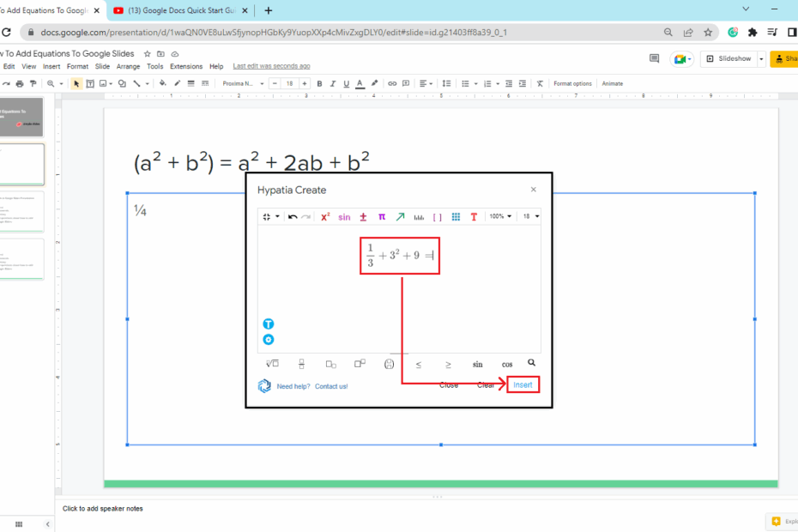Open the Insert menu
The height and width of the screenshot is (532, 798).
pos(51,66)
